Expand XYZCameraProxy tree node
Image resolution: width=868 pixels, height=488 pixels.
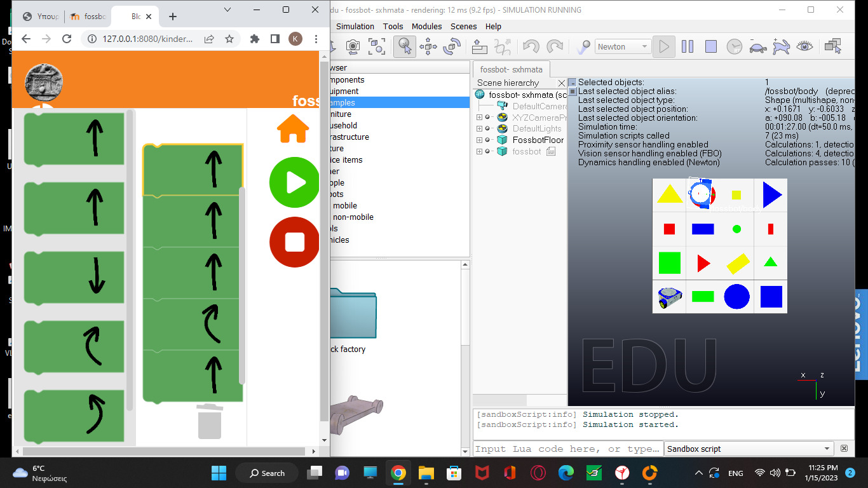coord(479,117)
